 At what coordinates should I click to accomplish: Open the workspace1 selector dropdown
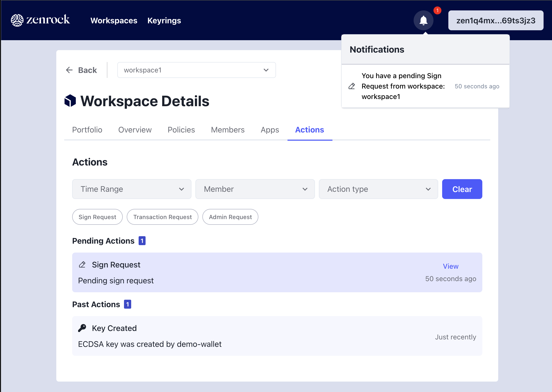point(196,70)
